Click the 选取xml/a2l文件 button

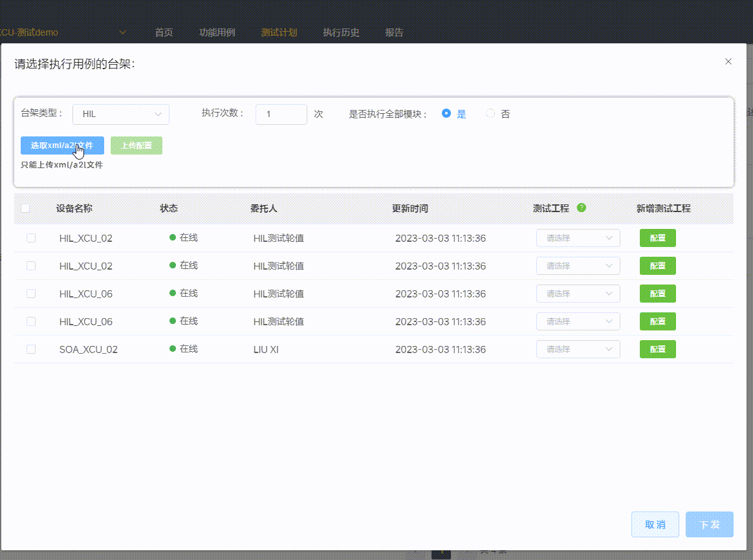[63, 145]
